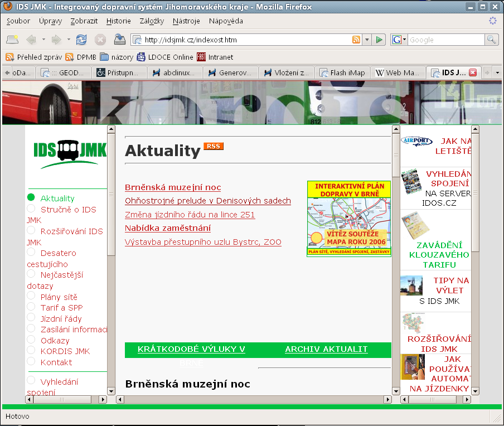Select the Tarif a SPP bullet

click(31, 307)
